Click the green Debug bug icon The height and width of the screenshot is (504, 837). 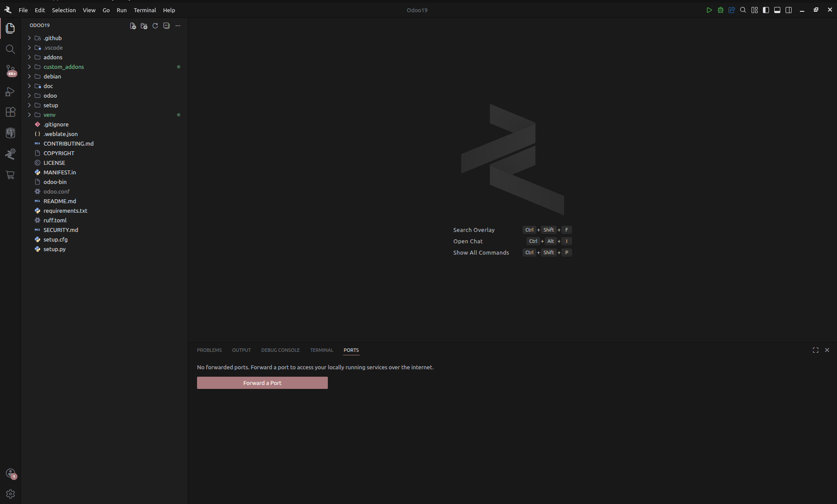pyautogui.click(x=721, y=10)
